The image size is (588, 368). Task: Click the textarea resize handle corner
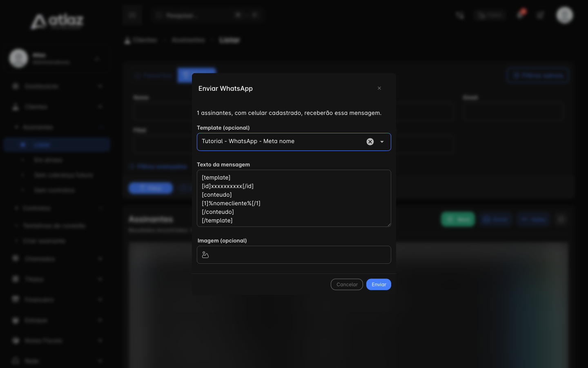pos(389,224)
